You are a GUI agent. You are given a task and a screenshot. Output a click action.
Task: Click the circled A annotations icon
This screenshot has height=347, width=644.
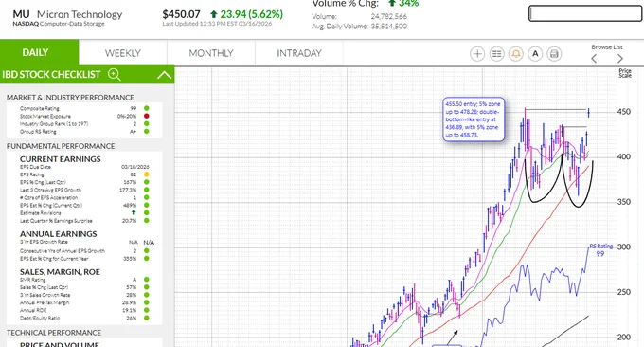point(535,54)
